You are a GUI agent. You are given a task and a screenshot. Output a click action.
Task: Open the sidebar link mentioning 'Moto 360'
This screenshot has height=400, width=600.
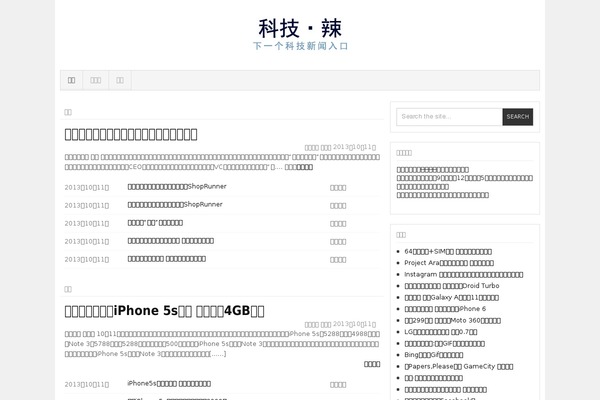coord(452,320)
